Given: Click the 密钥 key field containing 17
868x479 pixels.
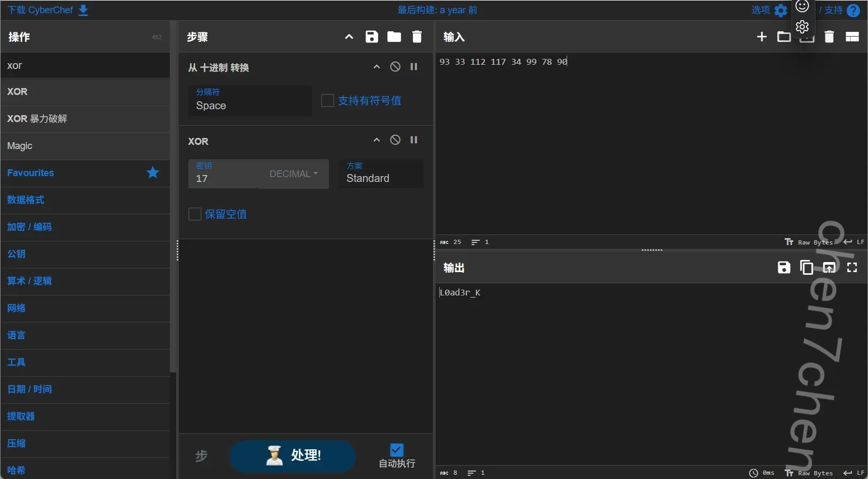Looking at the screenshot, I should [x=224, y=174].
